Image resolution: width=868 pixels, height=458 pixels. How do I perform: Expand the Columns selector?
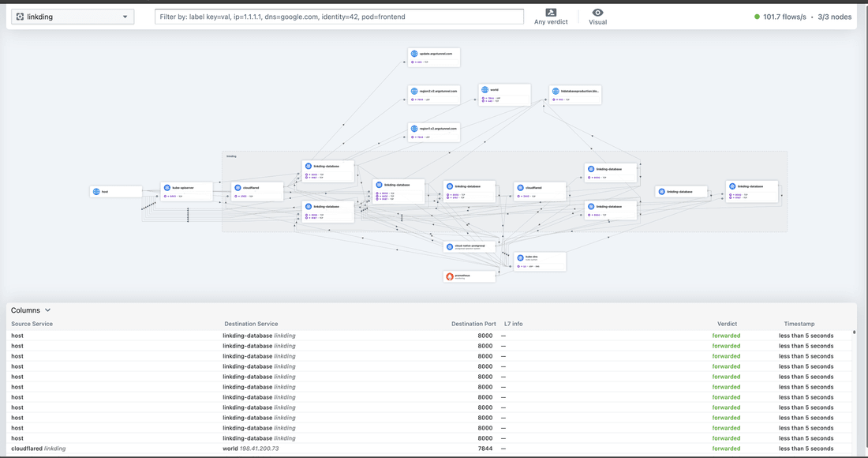point(31,310)
